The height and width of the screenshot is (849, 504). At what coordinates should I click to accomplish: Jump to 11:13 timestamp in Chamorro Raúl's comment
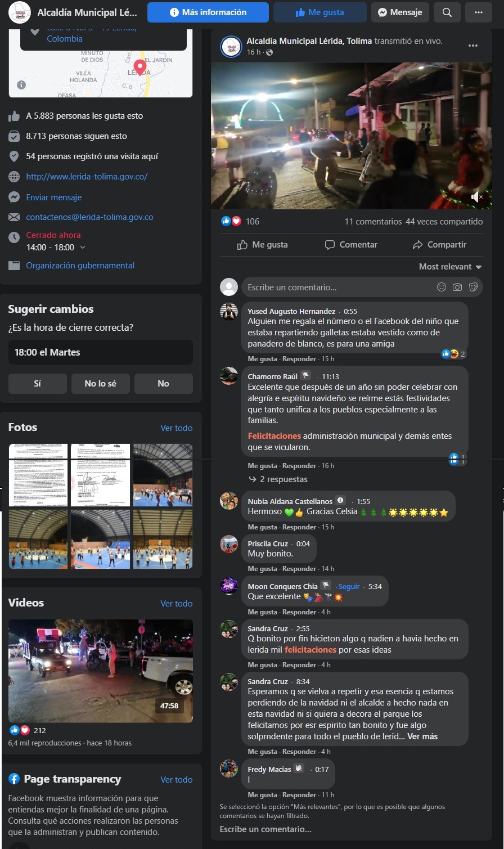[x=330, y=376]
